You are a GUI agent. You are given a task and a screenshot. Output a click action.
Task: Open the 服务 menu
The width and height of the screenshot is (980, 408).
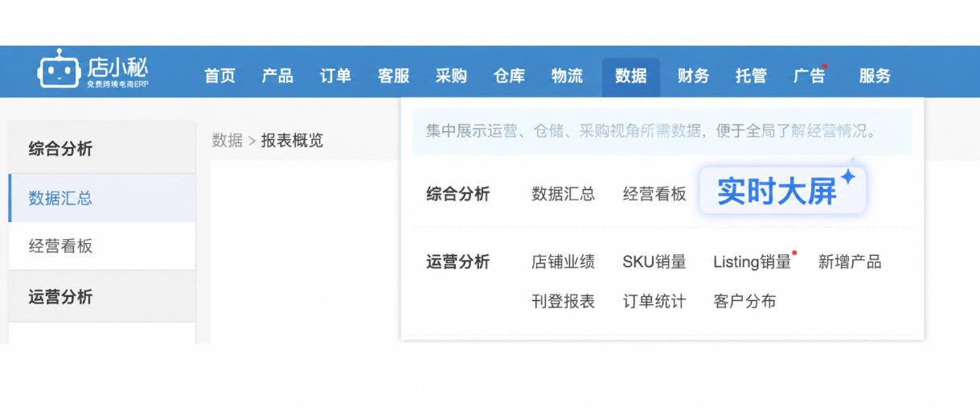[x=875, y=76]
